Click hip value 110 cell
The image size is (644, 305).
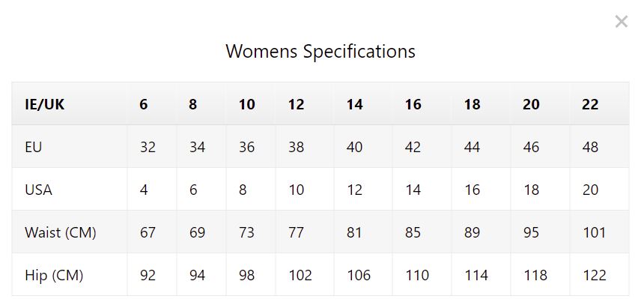pos(422,275)
